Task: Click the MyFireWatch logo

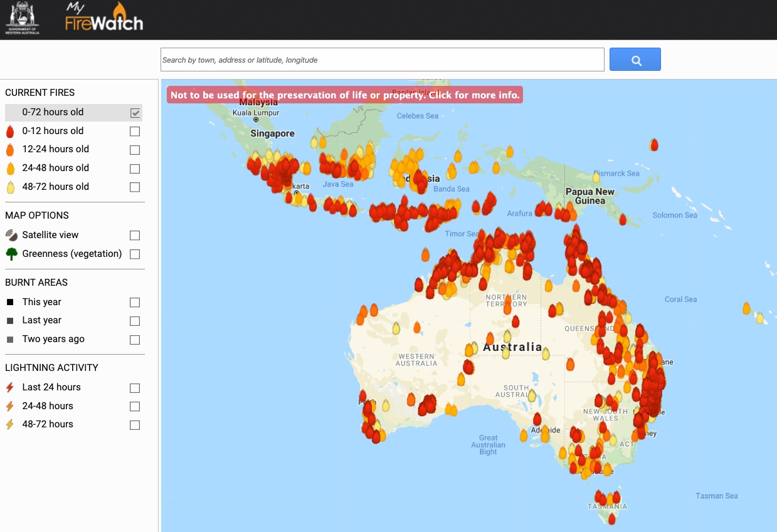Action: point(104,18)
